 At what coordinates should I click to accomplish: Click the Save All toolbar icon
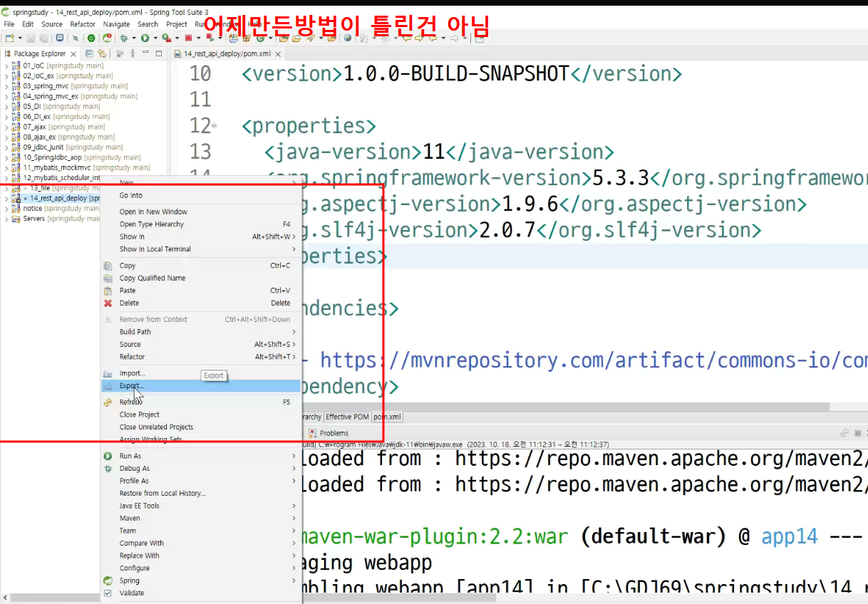coord(43,38)
